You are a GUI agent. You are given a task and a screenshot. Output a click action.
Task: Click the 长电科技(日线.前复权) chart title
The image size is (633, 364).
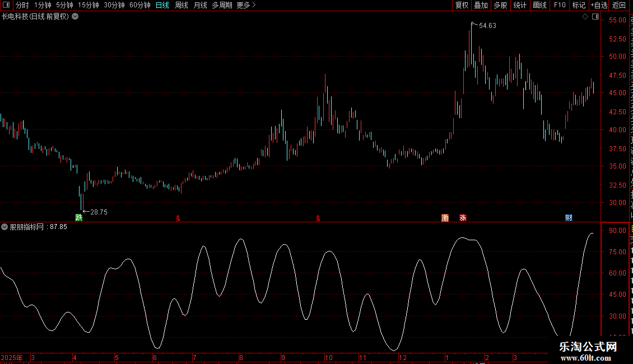35,17
